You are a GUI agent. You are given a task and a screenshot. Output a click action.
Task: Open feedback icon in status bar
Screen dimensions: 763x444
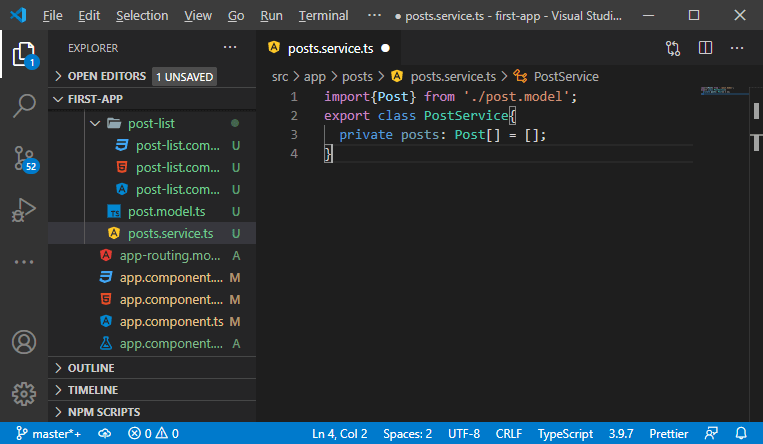click(x=711, y=433)
